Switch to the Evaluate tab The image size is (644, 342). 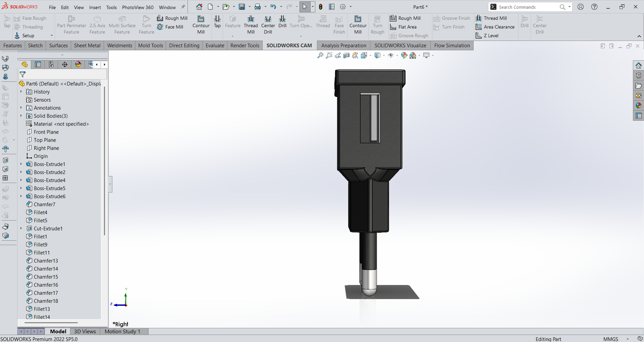[215, 46]
